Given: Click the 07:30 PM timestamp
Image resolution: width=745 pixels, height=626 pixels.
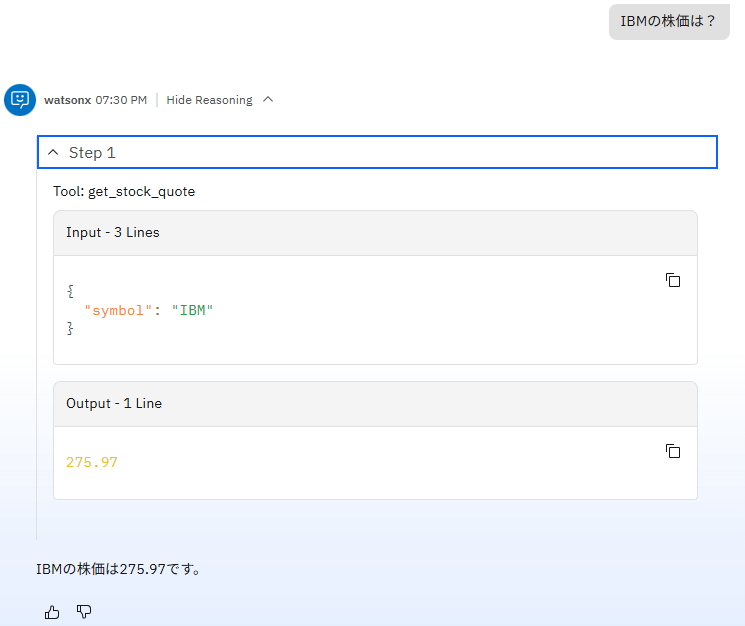Looking at the screenshot, I should click(121, 100).
